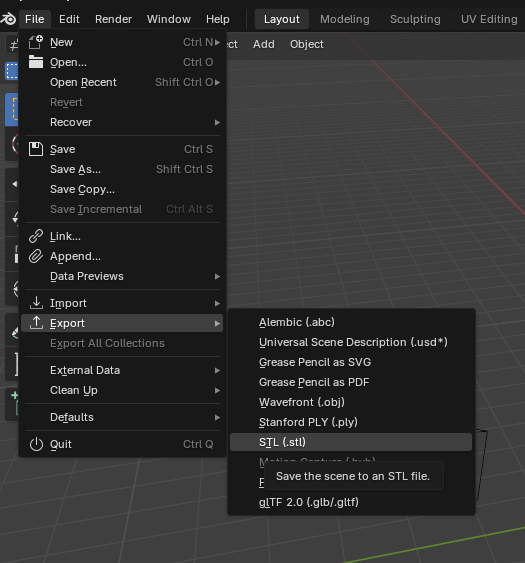Viewport: 525px width, 563px height.
Task: Switch to the Sculpting workspace tab
Action: click(x=415, y=19)
